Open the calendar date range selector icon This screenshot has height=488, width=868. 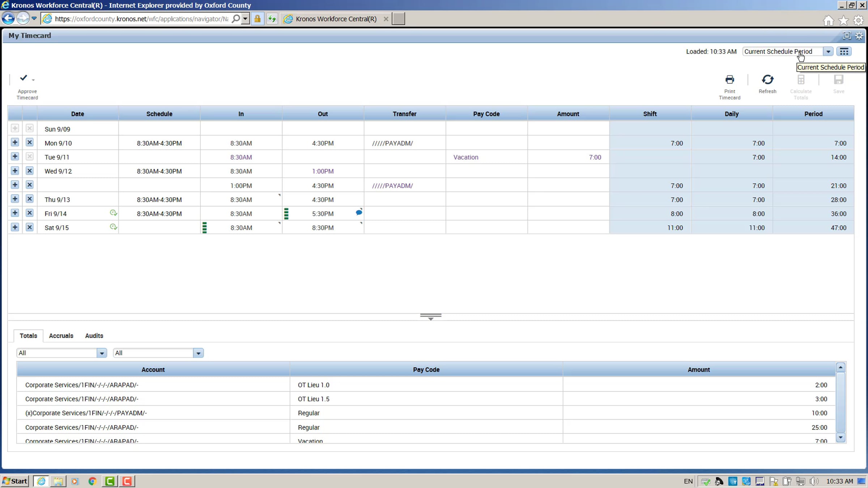point(844,52)
